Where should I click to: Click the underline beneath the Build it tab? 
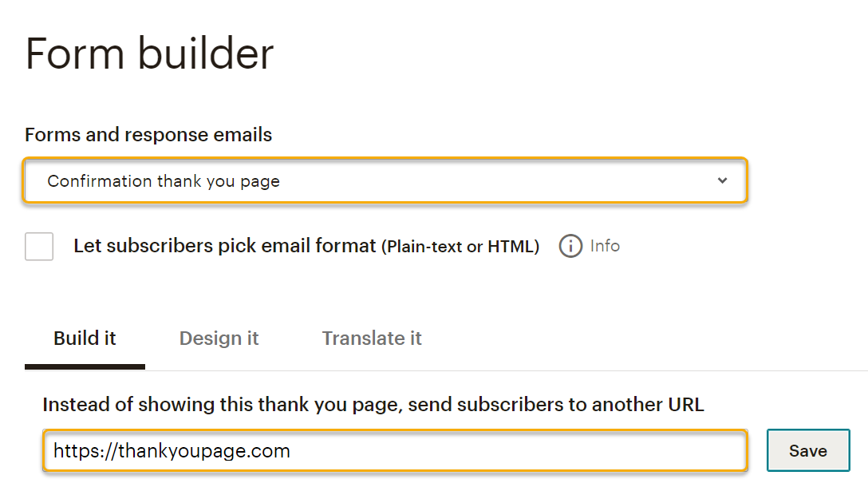pyautogui.click(x=85, y=367)
